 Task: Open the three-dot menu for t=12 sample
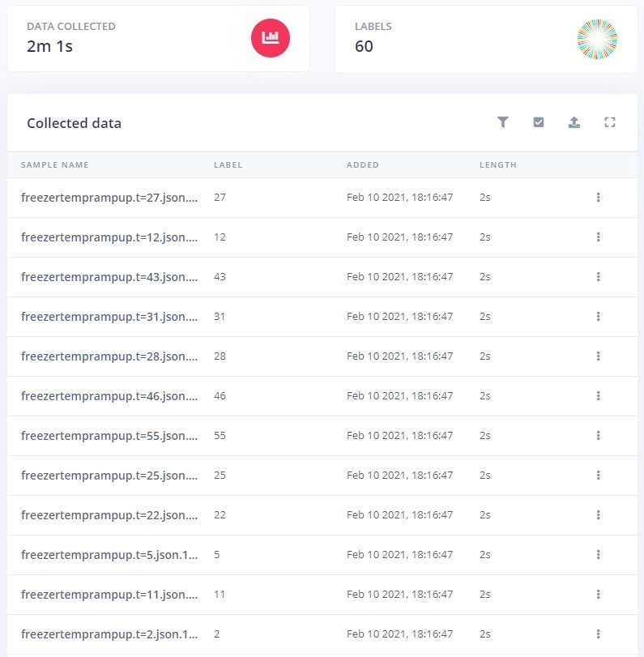coord(598,237)
